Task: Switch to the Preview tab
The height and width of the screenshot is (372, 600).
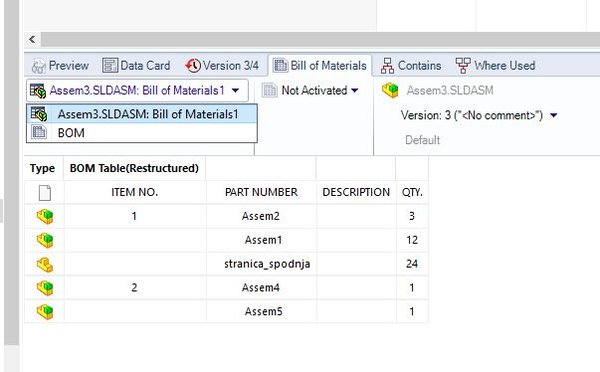Action: tap(60, 66)
